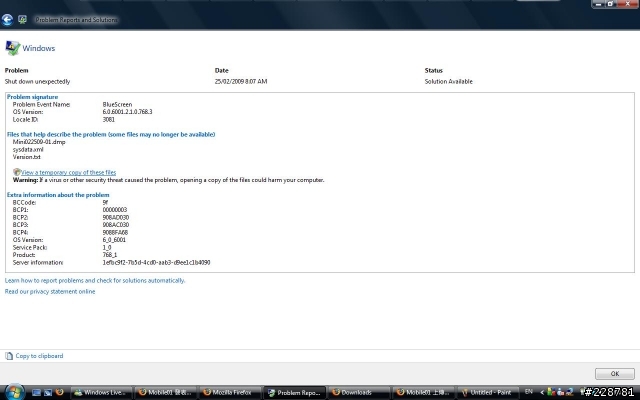Image resolution: width=640 pixels, height=400 pixels.
Task: Click the EN language indicator in the taskbar
Action: [529, 392]
